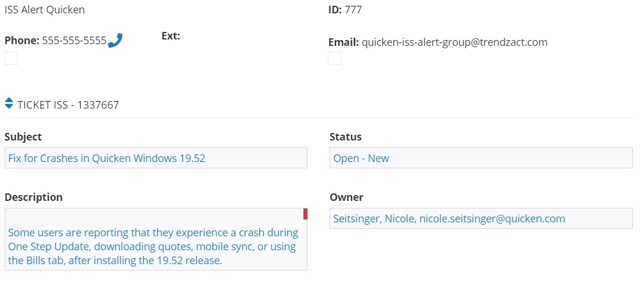Screen dimensions: 644x281
Task: Click the phone call icon
Action: point(115,41)
